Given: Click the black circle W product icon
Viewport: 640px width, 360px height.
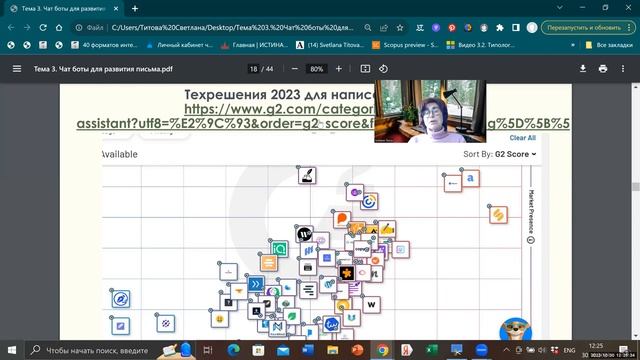Looking at the screenshot, I should [x=304, y=234].
